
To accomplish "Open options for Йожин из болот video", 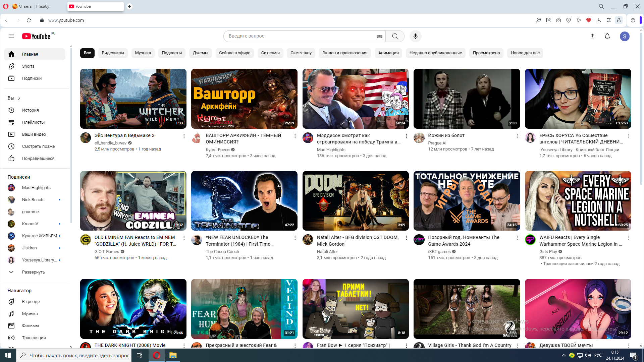I will tap(518, 136).
